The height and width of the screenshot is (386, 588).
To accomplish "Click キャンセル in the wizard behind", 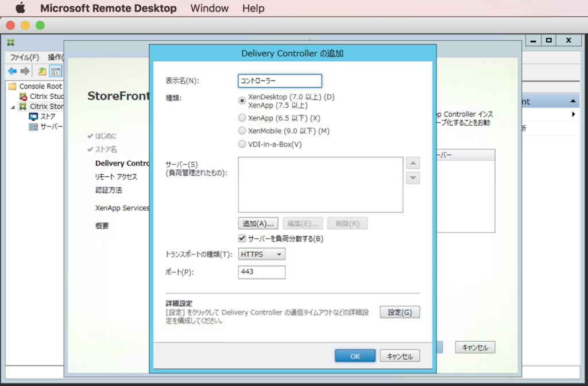I will pyautogui.click(x=475, y=348).
